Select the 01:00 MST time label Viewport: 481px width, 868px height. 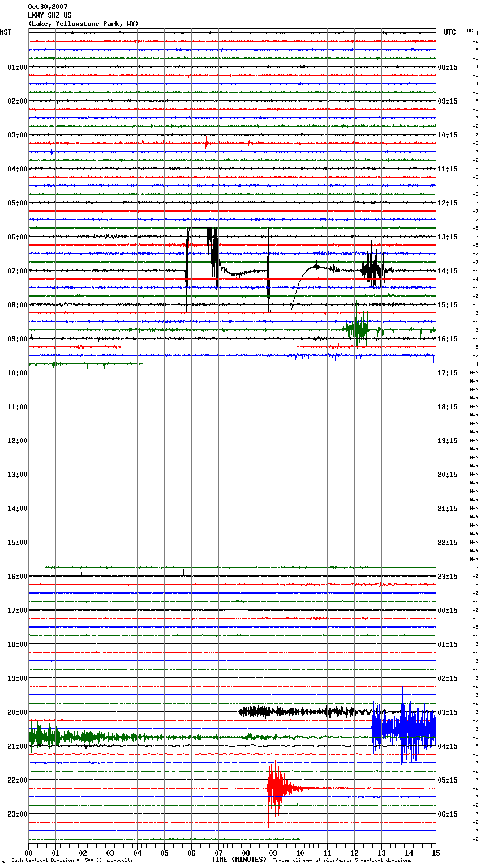pos(18,67)
